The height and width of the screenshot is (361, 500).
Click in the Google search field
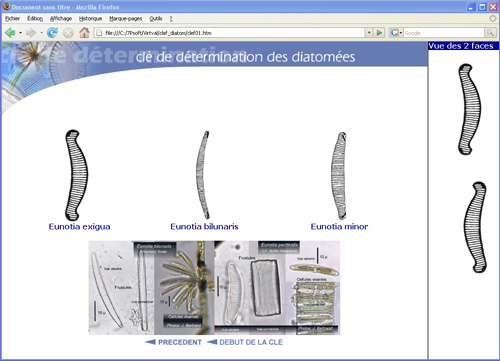(x=444, y=33)
